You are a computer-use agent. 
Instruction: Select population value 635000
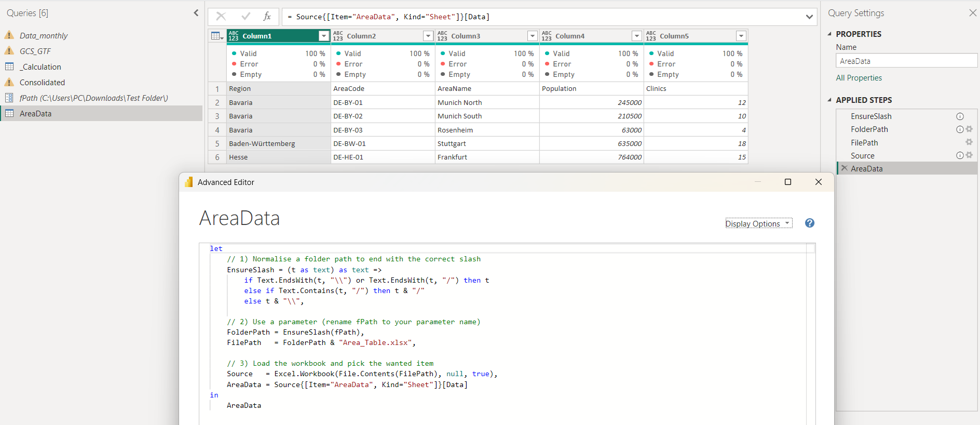coord(592,143)
